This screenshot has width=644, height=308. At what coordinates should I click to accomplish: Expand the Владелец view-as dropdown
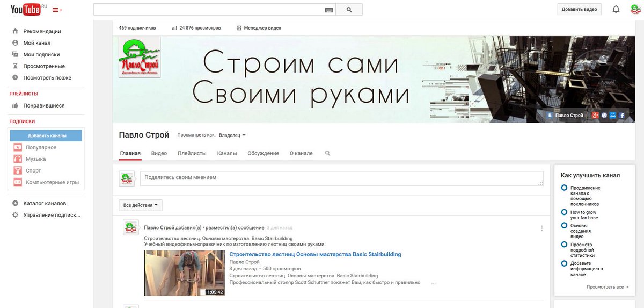pos(232,135)
